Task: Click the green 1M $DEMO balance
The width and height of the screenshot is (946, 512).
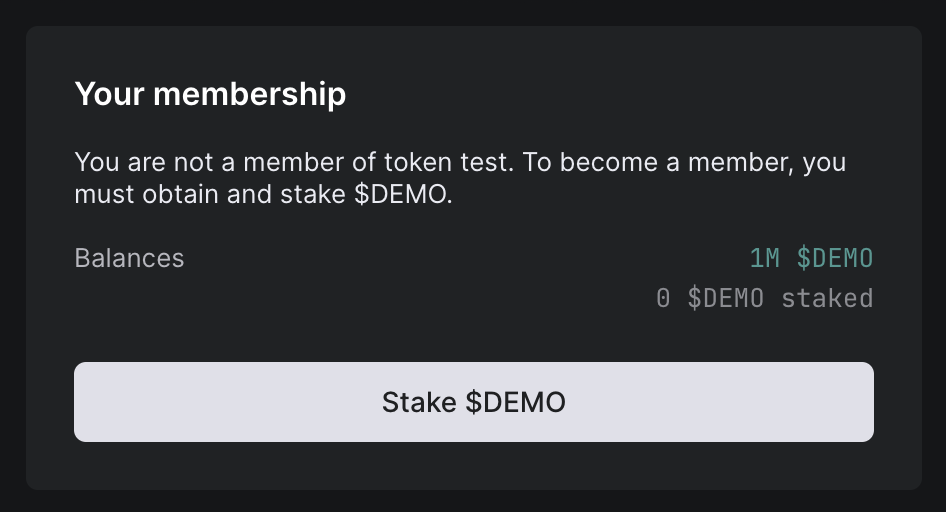Action: coord(811,259)
